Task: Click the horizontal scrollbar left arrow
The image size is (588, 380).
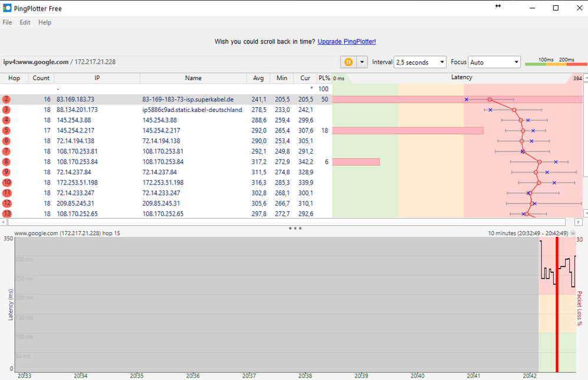Action: point(4,222)
